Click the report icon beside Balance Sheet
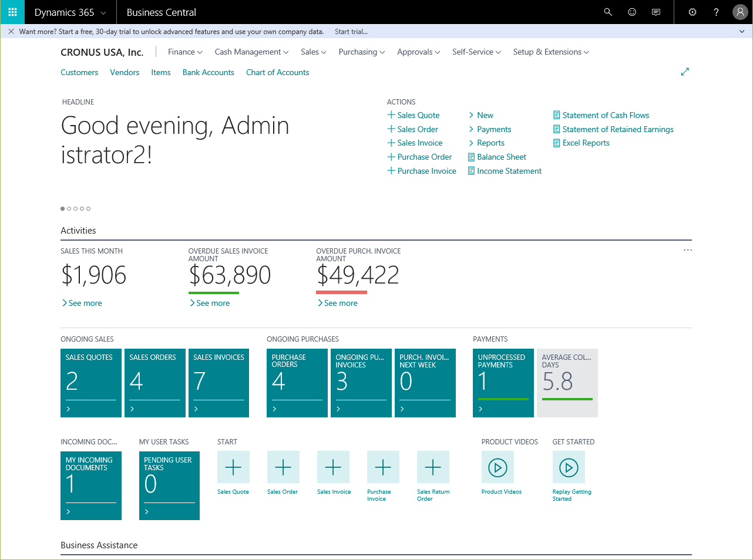 coord(471,157)
